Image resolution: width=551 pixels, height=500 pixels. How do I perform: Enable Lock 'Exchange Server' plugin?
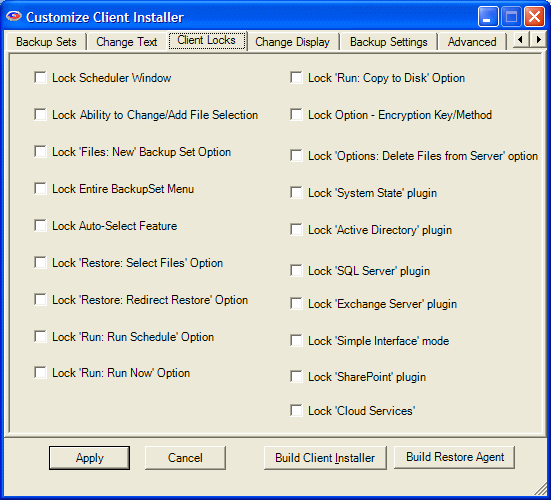pyautogui.click(x=296, y=304)
